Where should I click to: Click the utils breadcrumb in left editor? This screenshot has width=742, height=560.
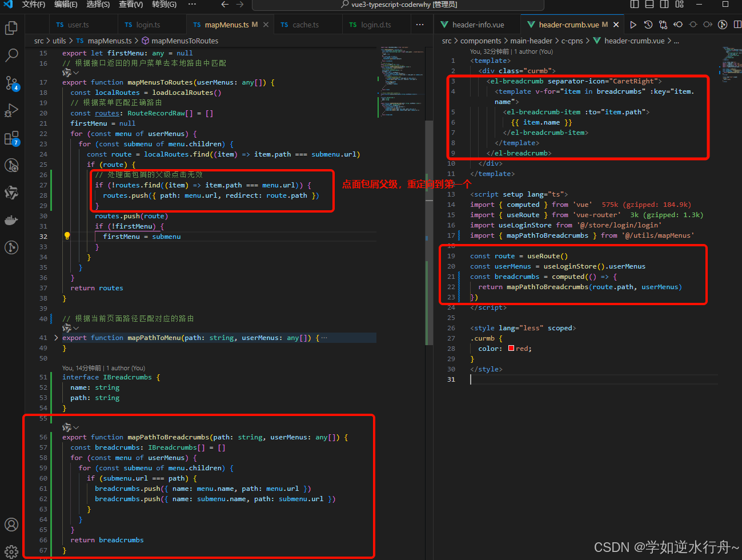tap(59, 41)
